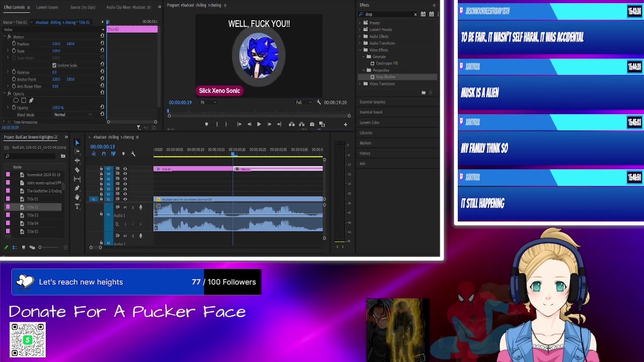Reset the Rotation parameter

[102, 72]
